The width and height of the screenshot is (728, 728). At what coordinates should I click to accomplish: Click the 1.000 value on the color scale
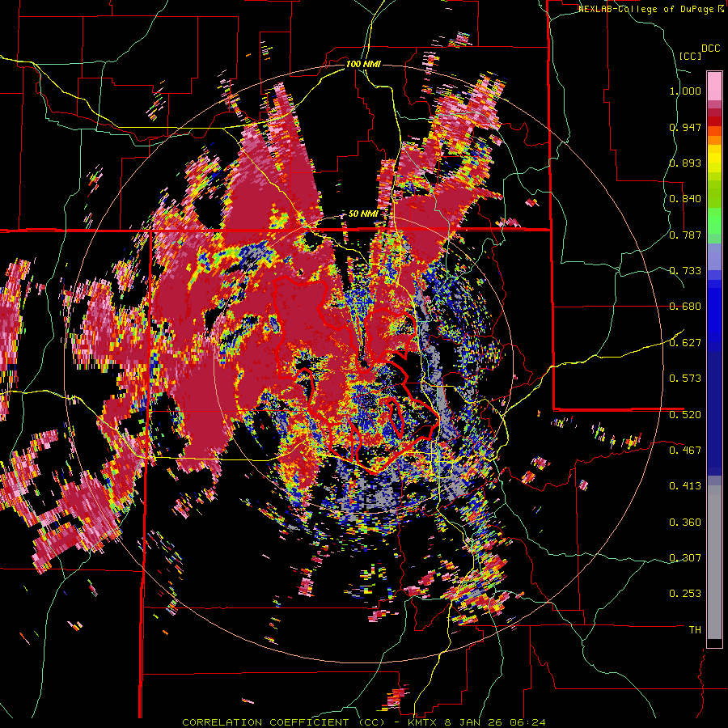tap(685, 91)
